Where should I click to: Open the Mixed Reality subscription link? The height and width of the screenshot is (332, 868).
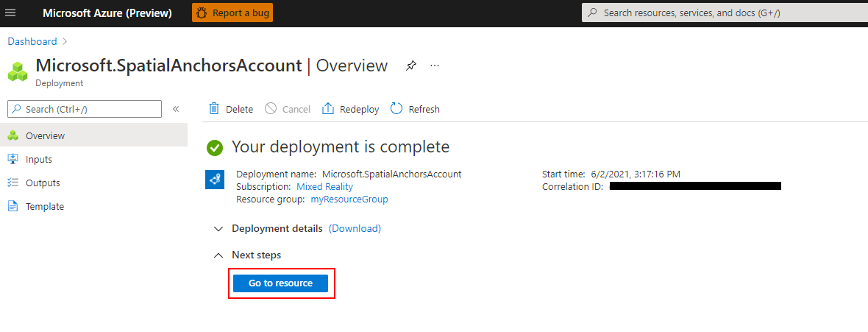pos(325,187)
